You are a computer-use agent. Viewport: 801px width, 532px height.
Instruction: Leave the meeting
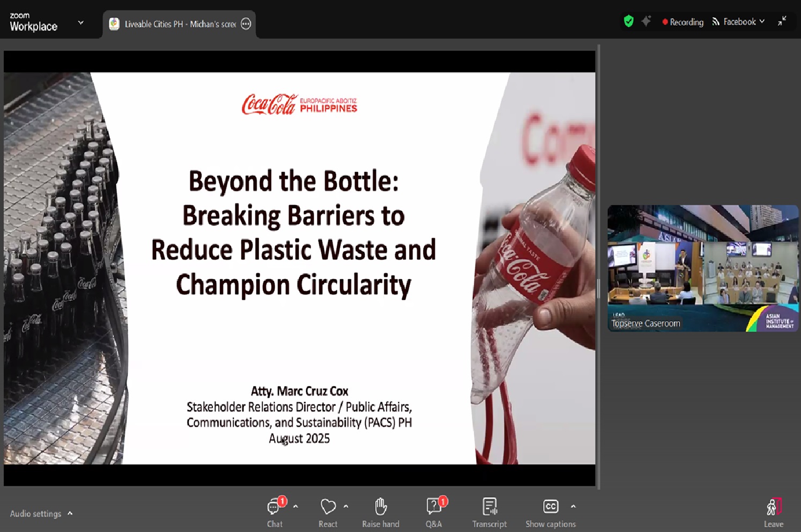click(x=774, y=513)
